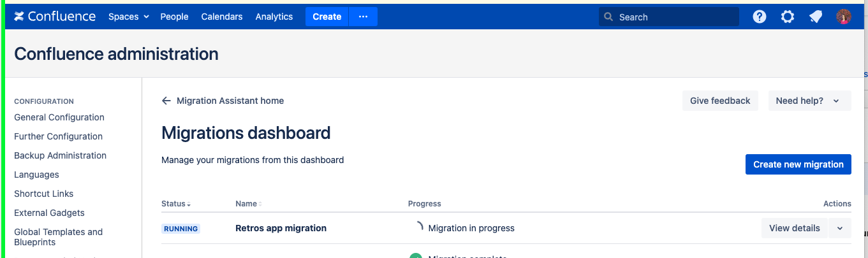Open the People menu item
The width and height of the screenshot is (868, 258).
point(174,17)
